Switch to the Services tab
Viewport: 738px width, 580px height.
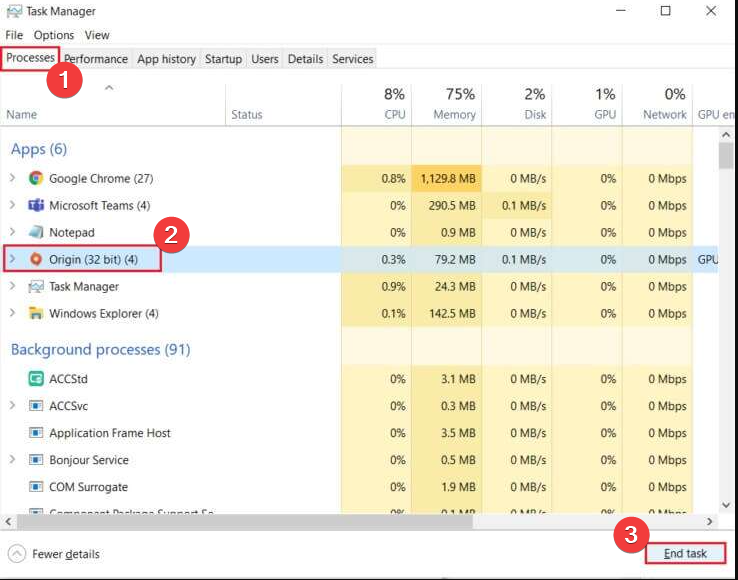point(353,59)
